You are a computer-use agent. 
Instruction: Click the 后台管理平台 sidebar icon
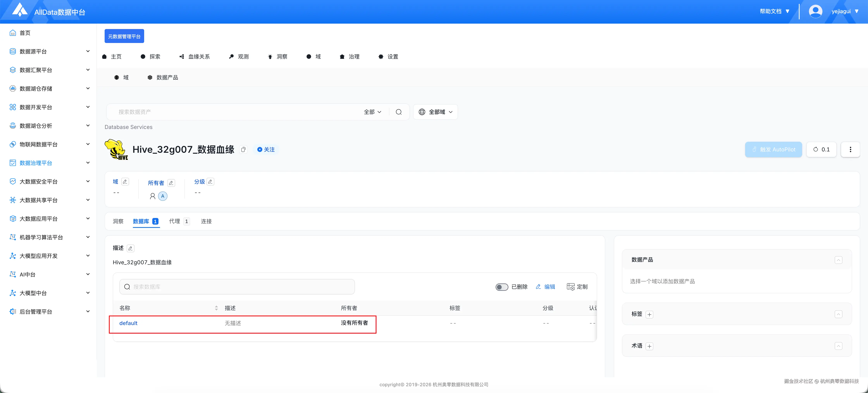[13, 311]
